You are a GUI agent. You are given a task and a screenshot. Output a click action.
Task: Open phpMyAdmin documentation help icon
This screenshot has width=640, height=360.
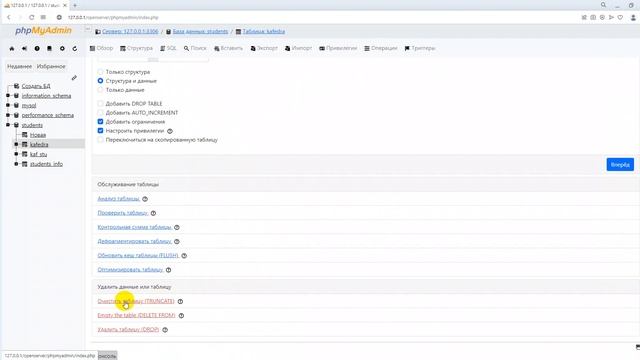(x=37, y=48)
